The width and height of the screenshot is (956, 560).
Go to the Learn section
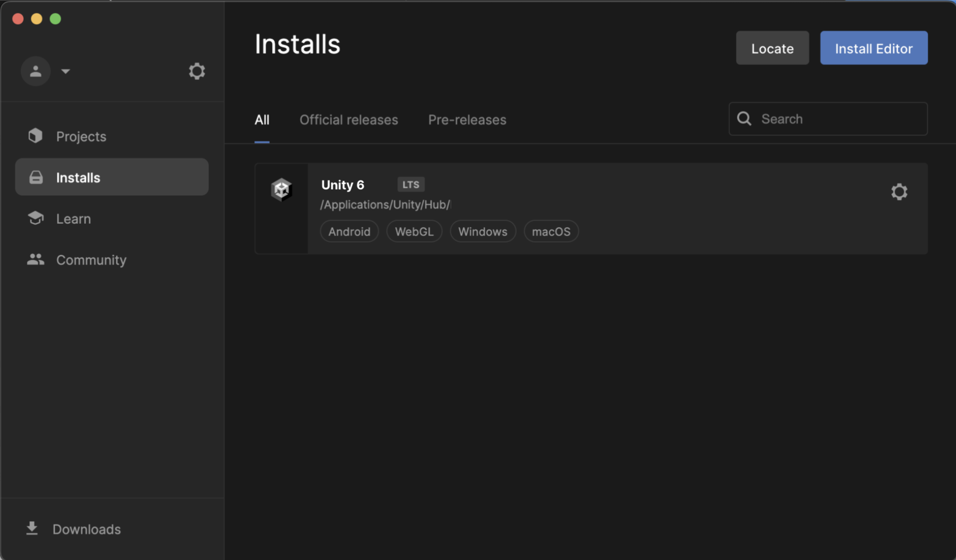coord(73,219)
